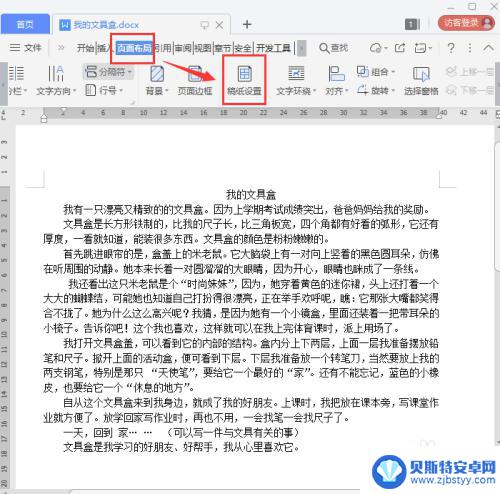Screen dimensions: 500x494
Task: Collapse the ribbon with the up chevron
Action: [x=488, y=48]
